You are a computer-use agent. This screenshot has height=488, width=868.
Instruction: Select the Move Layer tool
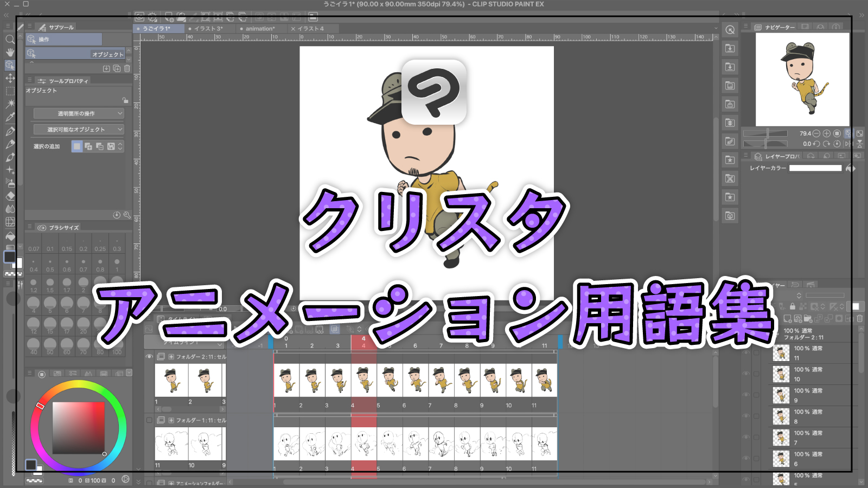pos(10,78)
